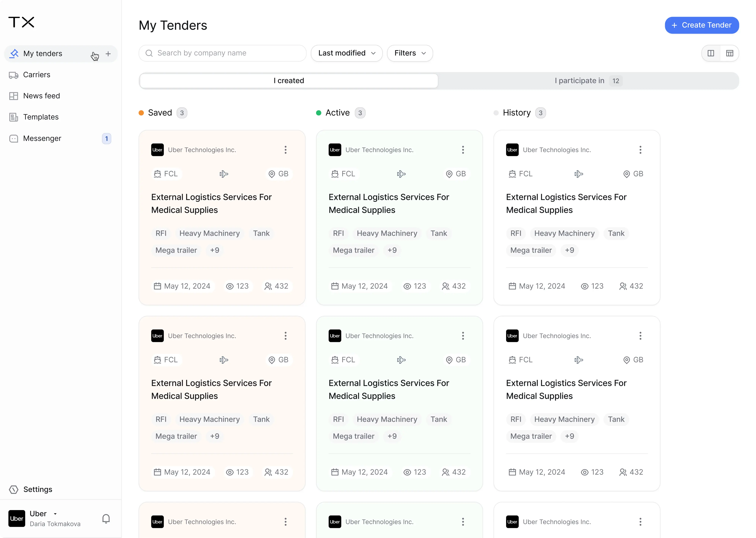
Task: Click the notification bell icon
Action: (x=106, y=518)
